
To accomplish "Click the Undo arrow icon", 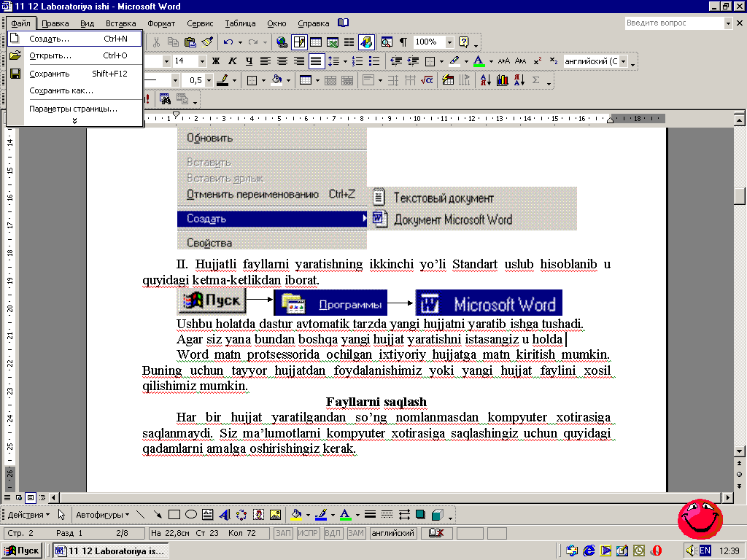I will click(x=228, y=42).
